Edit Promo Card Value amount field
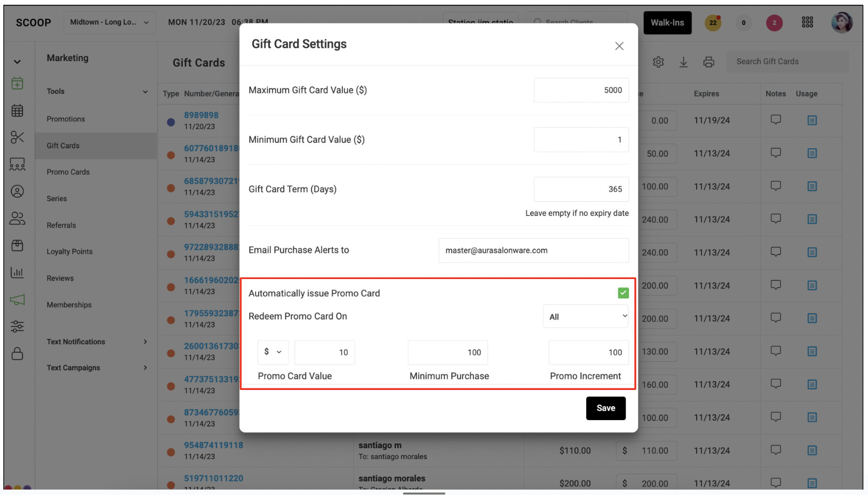This screenshot has width=868, height=495. (325, 352)
